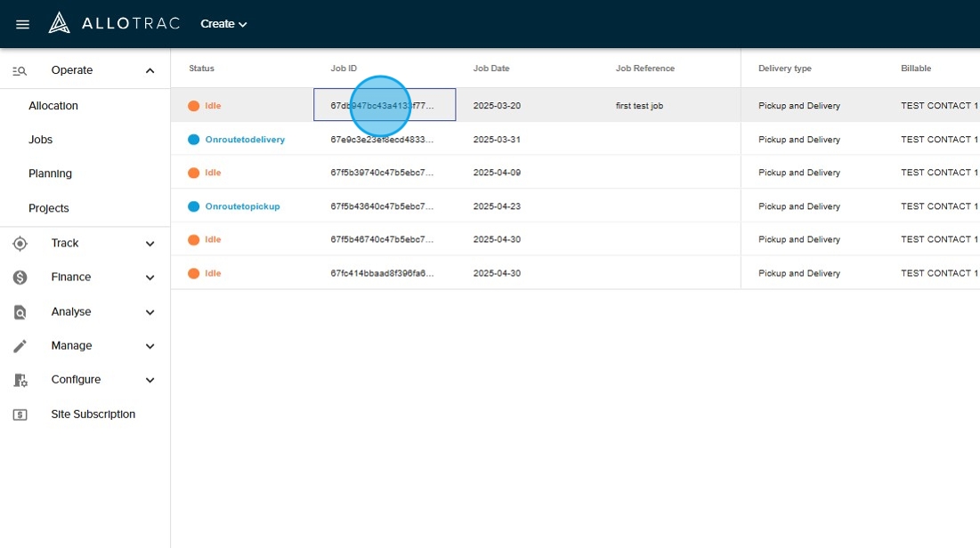The height and width of the screenshot is (548, 980).
Task: Sort by Job Date column header
Action: (491, 68)
